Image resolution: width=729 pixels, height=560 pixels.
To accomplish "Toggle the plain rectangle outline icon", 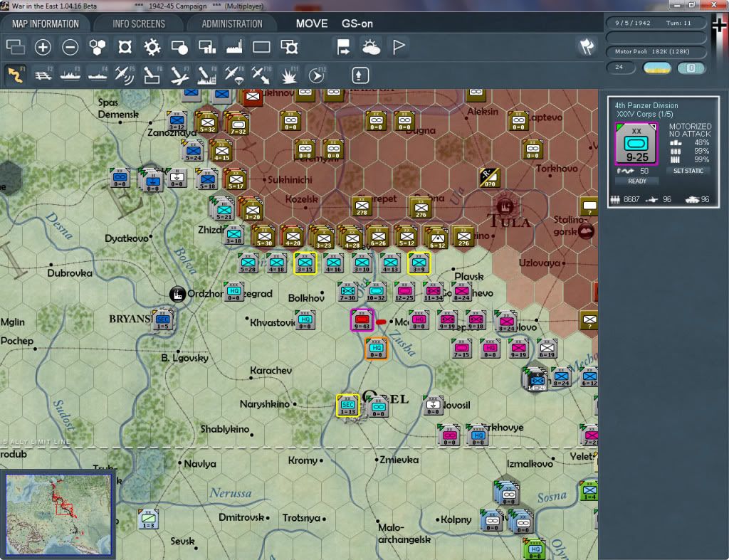I will pyautogui.click(x=261, y=47).
